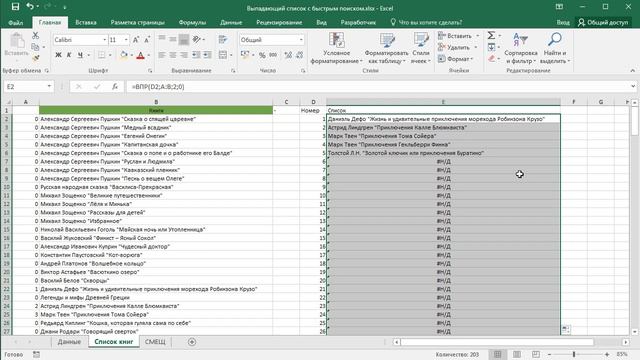
Task: Click the Wrap Text icon
Action: tap(223, 40)
